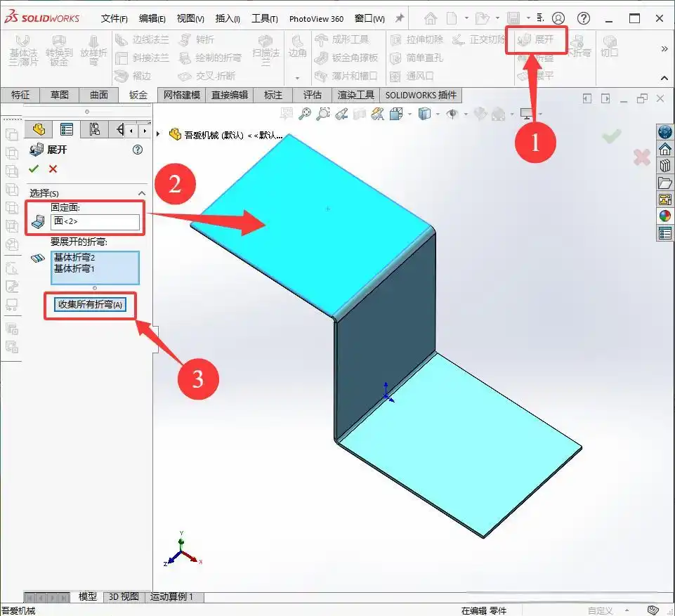675x616 pixels.
Task: Click the zoom to fit icon
Action: 306,114
